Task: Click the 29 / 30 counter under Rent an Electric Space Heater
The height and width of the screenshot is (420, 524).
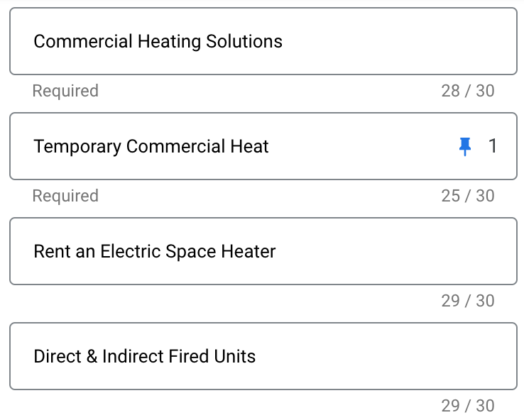Action: point(468,301)
